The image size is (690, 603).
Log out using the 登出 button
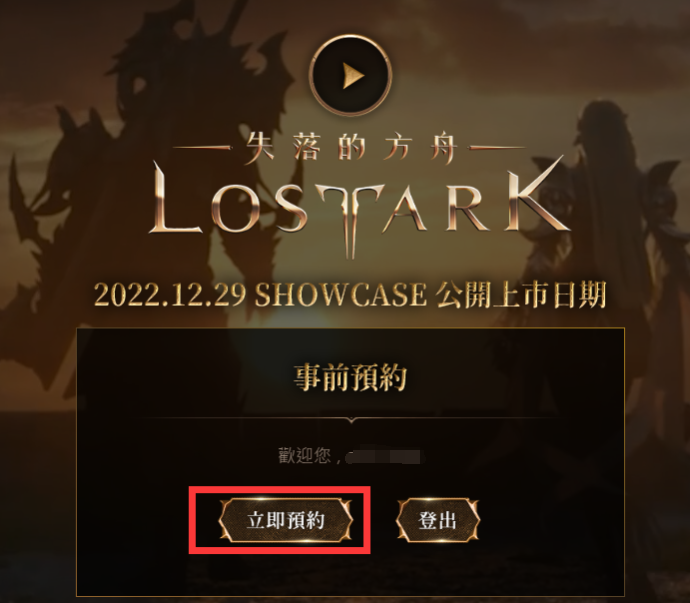[x=437, y=520]
